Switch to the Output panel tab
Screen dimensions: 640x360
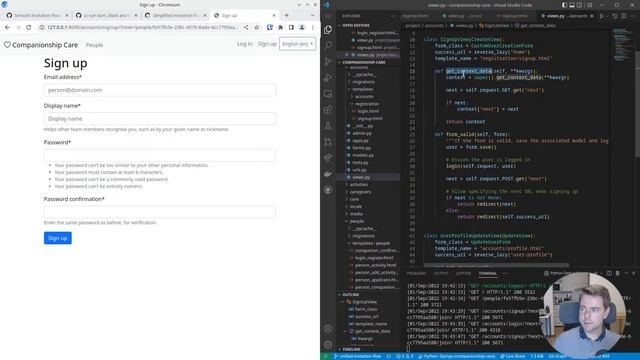click(x=441, y=273)
